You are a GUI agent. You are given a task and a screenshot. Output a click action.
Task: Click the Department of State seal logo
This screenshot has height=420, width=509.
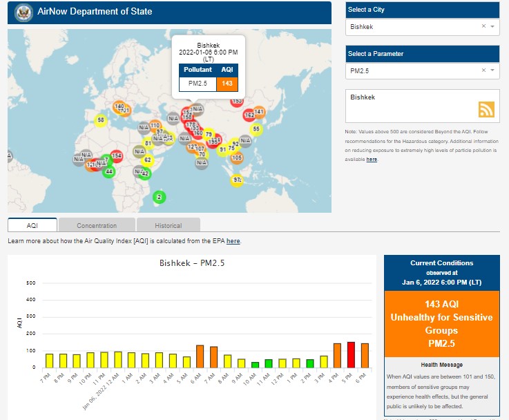coord(23,12)
